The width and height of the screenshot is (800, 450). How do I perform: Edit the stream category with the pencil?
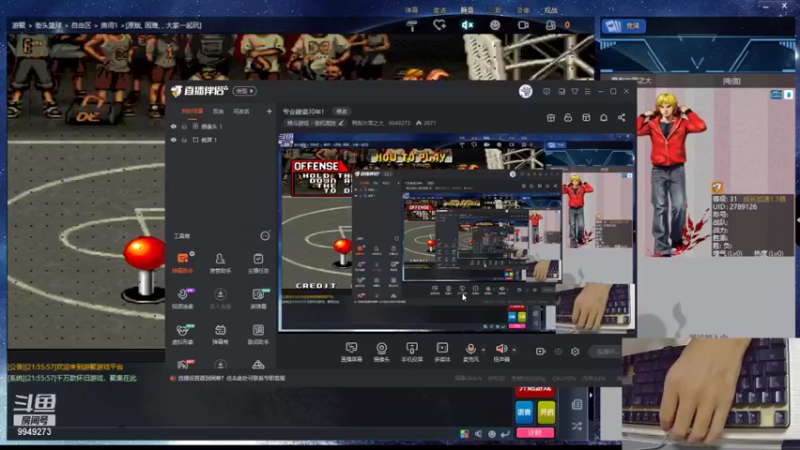[341, 123]
